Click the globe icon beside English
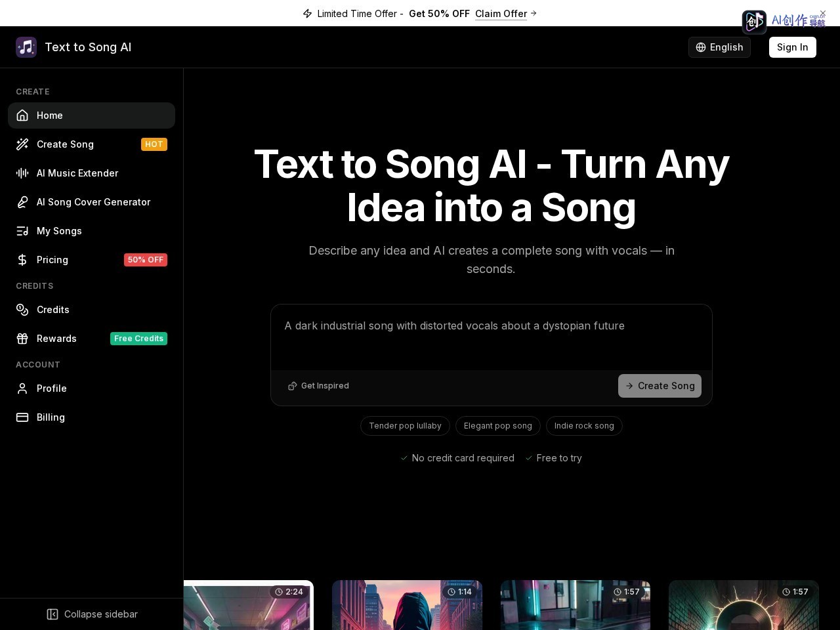 click(x=701, y=47)
